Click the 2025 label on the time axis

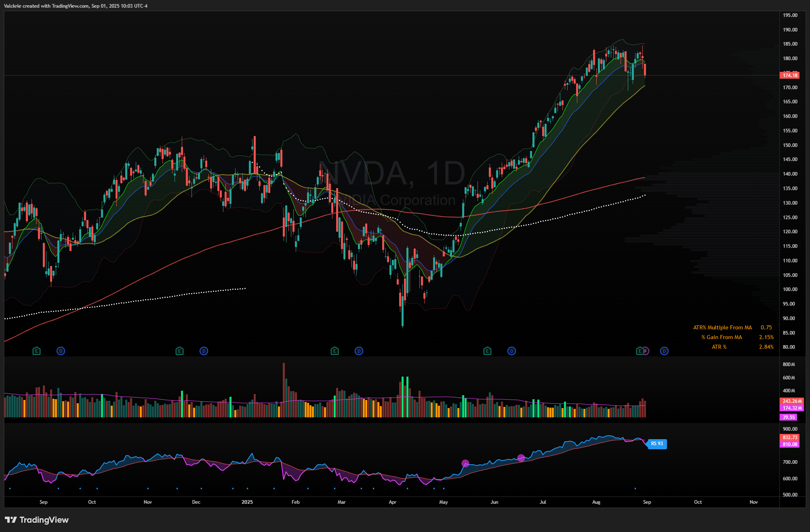coord(247,502)
